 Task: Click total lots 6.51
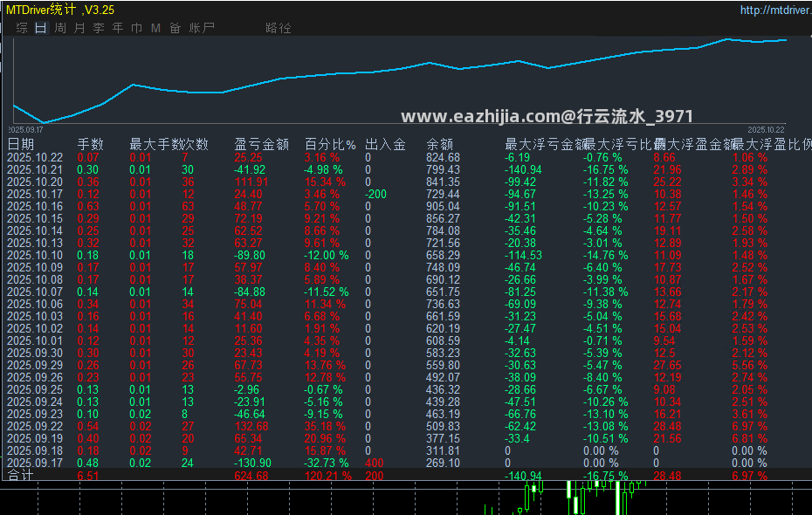pyautogui.click(x=88, y=476)
